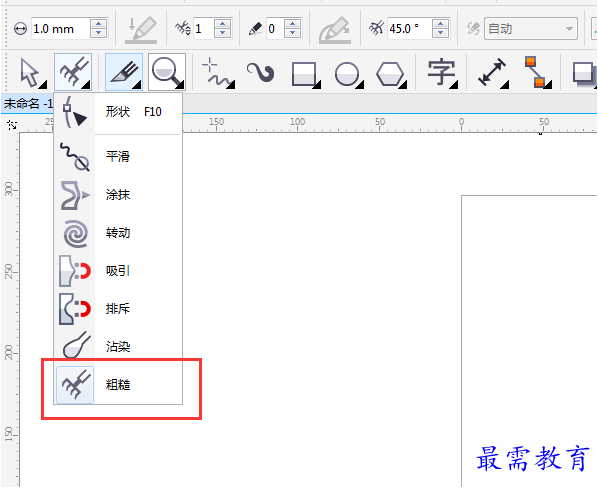Viewport: 598px width, 490px height.
Task: Click tilt angle 45.0° field
Action: pyautogui.click(x=410, y=29)
